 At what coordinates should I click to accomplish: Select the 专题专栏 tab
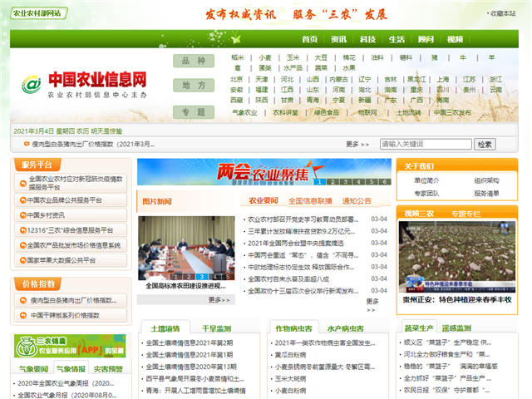tap(465, 214)
